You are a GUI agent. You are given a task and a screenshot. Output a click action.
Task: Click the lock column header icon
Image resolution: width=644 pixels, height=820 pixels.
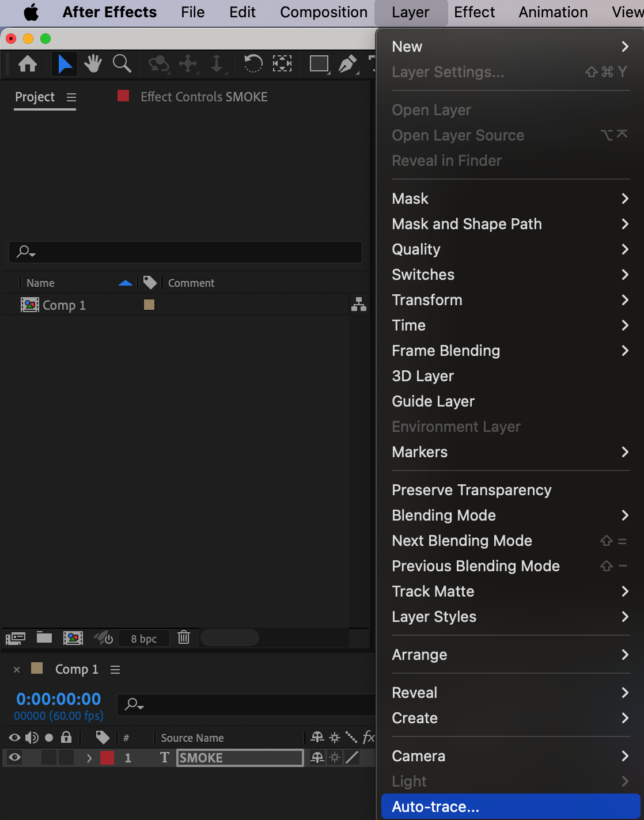66,737
